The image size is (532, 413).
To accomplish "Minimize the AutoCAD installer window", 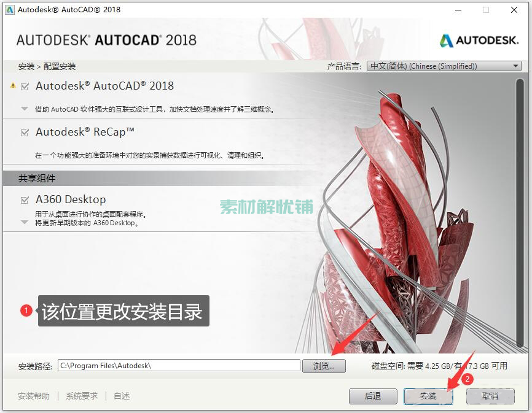I will 458,10.
